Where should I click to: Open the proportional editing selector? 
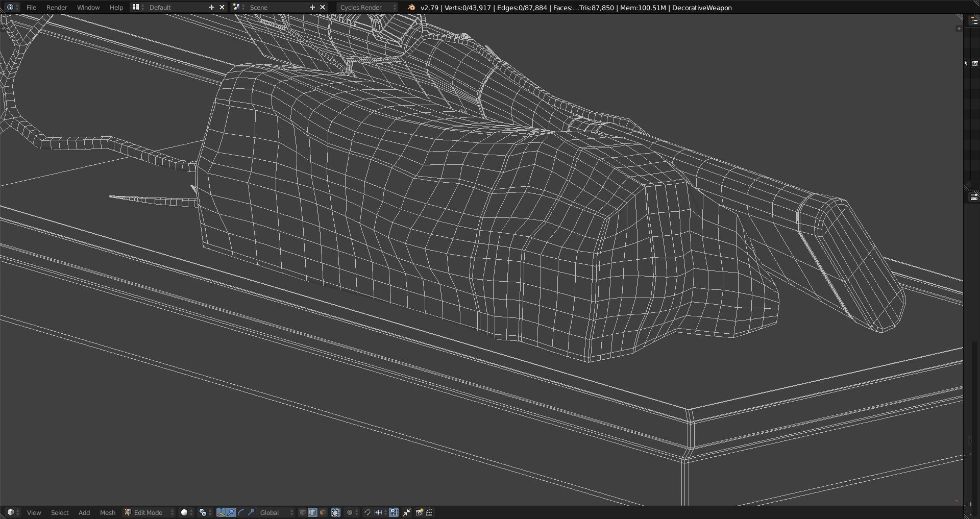[352, 512]
